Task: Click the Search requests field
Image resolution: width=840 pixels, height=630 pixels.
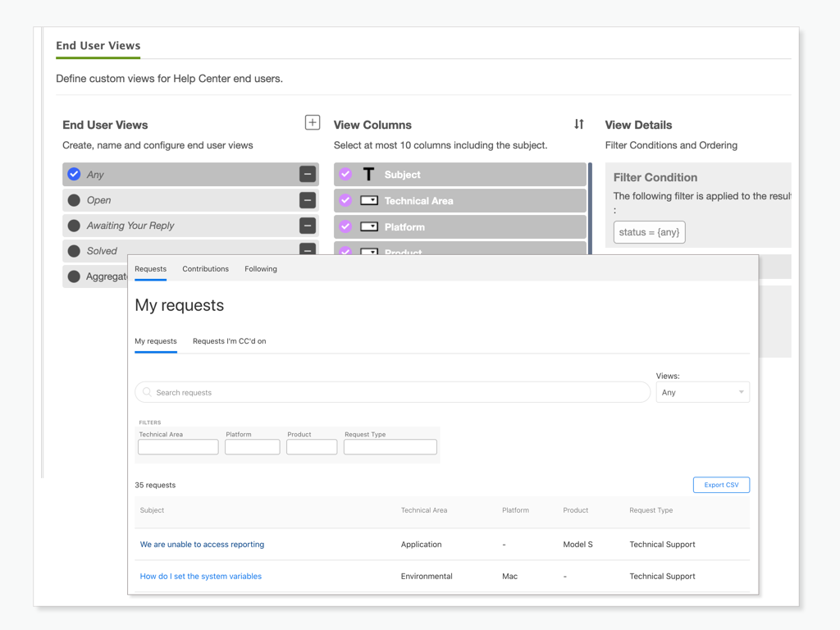Action: coord(392,392)
